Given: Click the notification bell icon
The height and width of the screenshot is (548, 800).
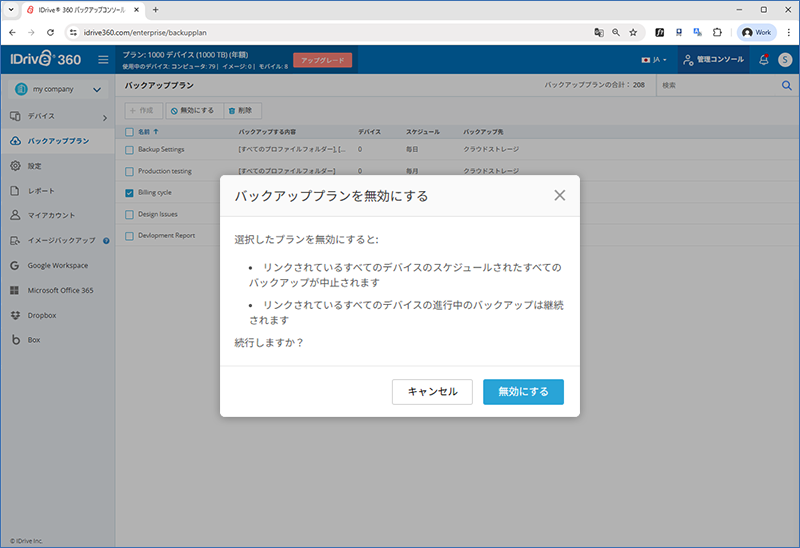Looking at the screenshot, I should click(x=764, y=60).
